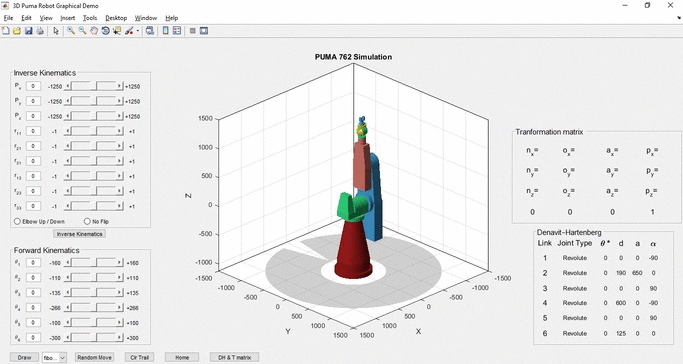The width and height of the screenshot is (683, 364).
Task: Open the Tools menu
Action: 90,18
